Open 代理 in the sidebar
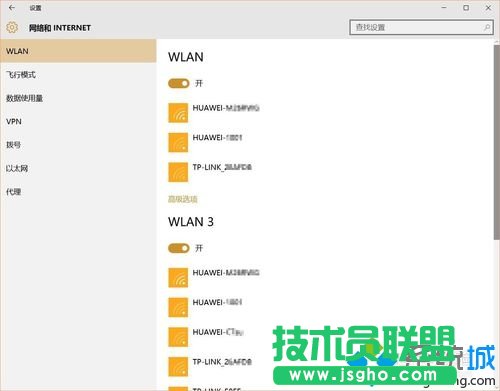500x391 pixels. click(13, 192)
